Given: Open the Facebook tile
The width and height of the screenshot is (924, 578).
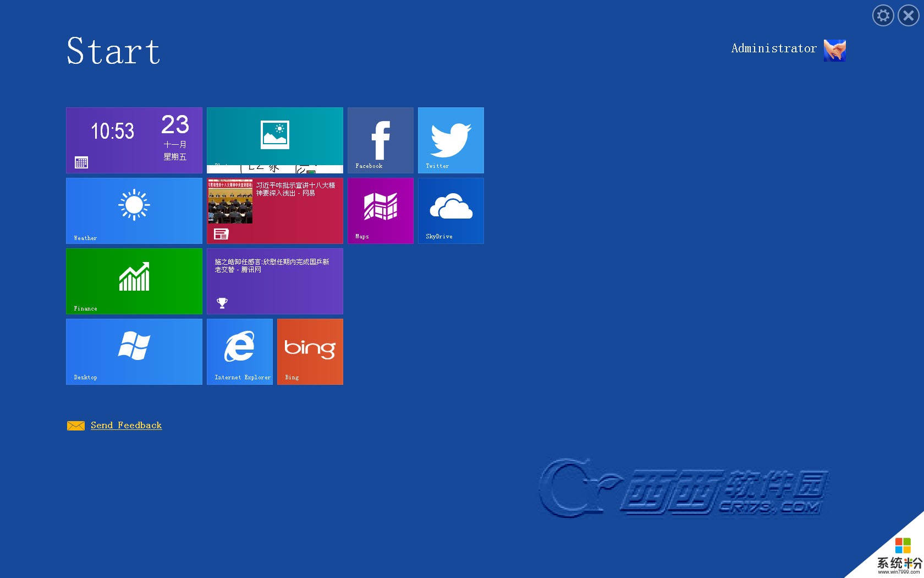Looking at the screenshot, I should [380, 140].
